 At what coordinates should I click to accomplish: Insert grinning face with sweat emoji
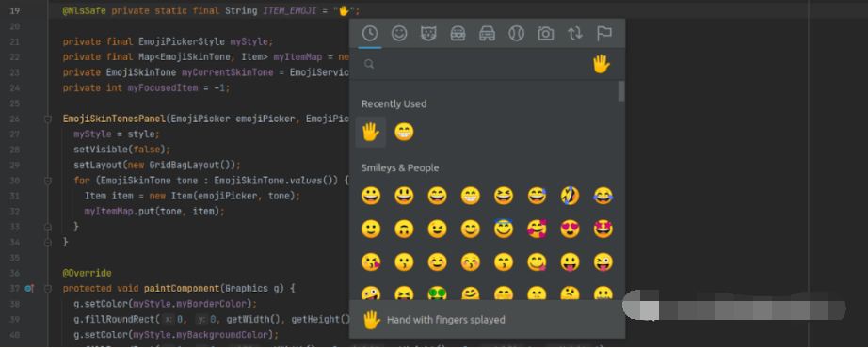pos(537,196)
